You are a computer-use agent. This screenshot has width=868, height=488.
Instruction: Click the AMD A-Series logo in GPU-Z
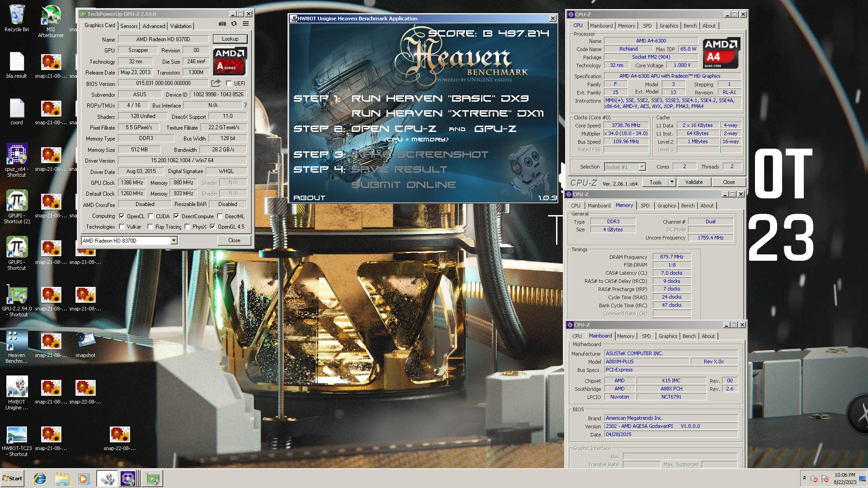tap(230, 61)
